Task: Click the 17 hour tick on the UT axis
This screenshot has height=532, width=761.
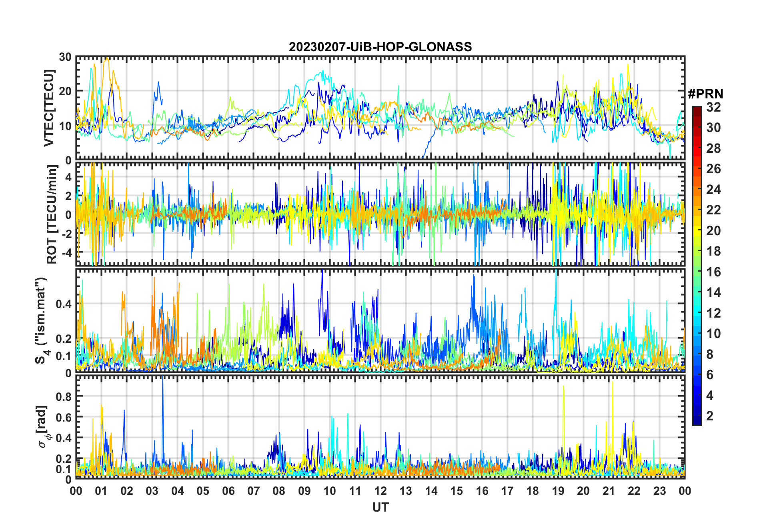Action: tap(507, 491)
